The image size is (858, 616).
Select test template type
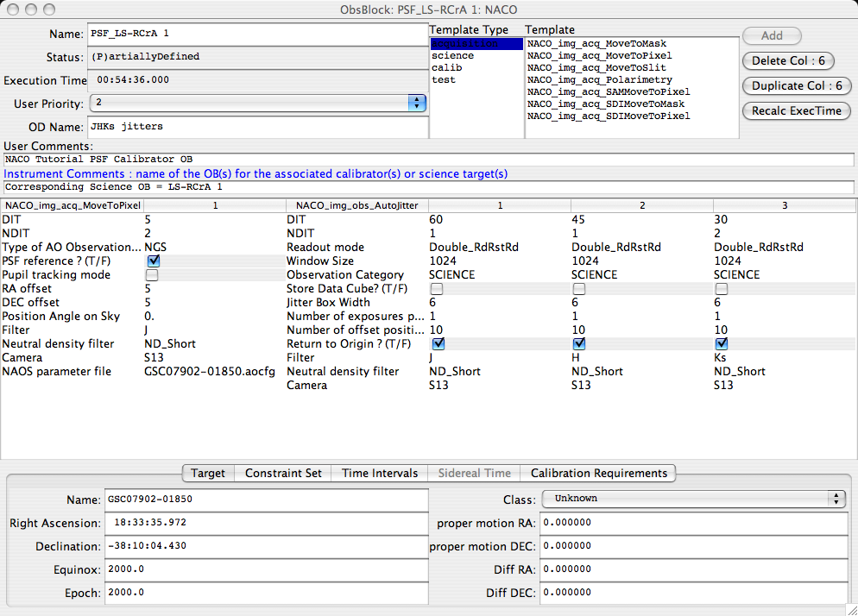pos(476,80)
